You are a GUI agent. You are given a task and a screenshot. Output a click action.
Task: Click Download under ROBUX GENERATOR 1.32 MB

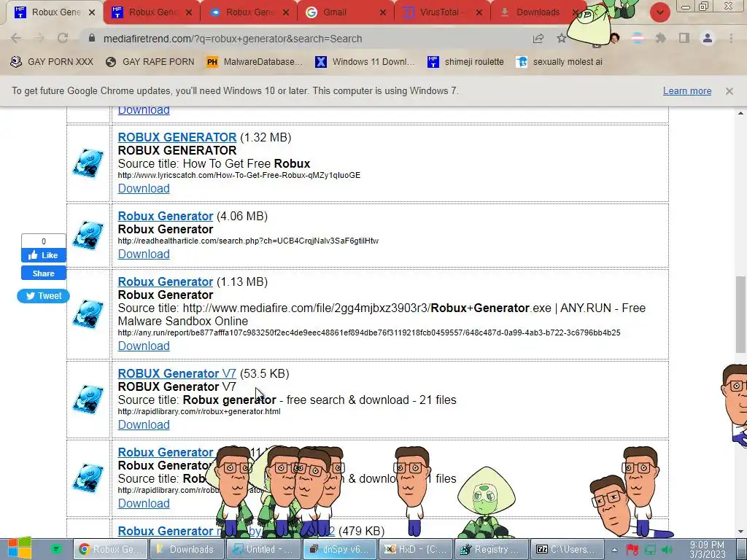[x=144, y=189]
